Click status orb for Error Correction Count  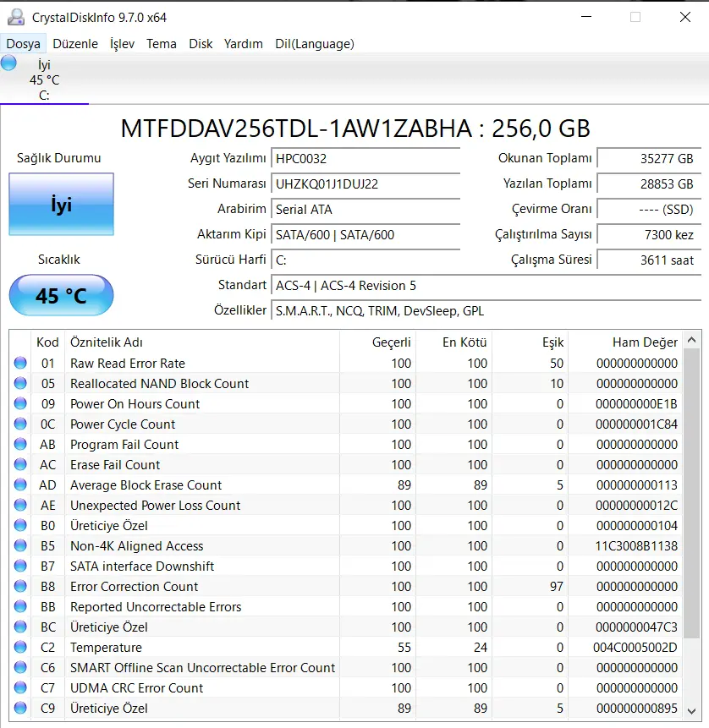[20, 586]
